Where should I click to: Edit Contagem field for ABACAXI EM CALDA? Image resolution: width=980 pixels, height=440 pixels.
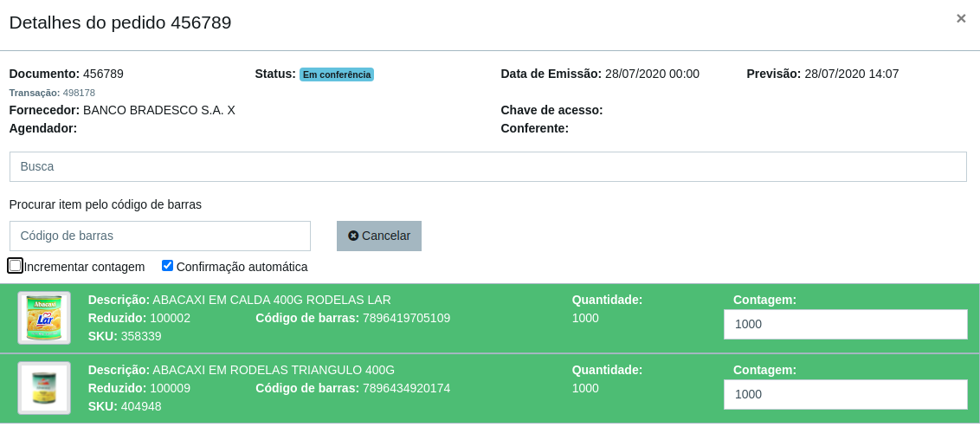tap(845, 325)
